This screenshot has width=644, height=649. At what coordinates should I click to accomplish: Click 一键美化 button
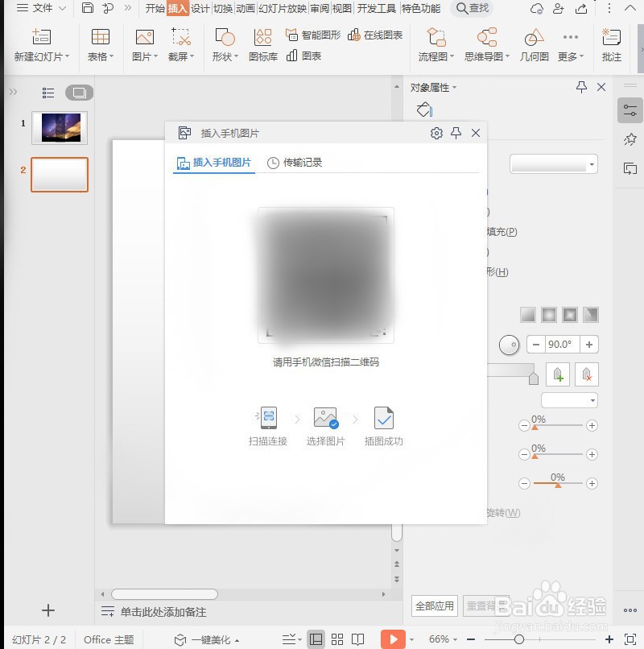click(x=207, y=640)
